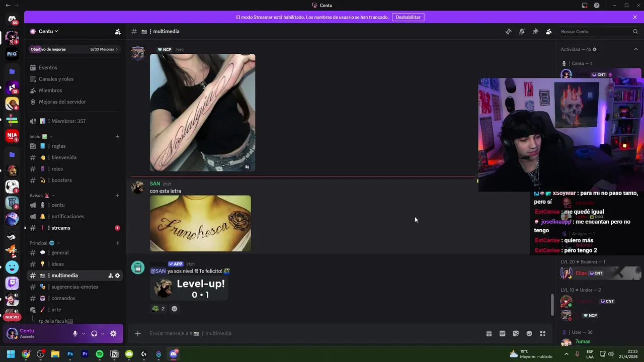
Task: Click the invite people icon
Action: pos(118,31)
